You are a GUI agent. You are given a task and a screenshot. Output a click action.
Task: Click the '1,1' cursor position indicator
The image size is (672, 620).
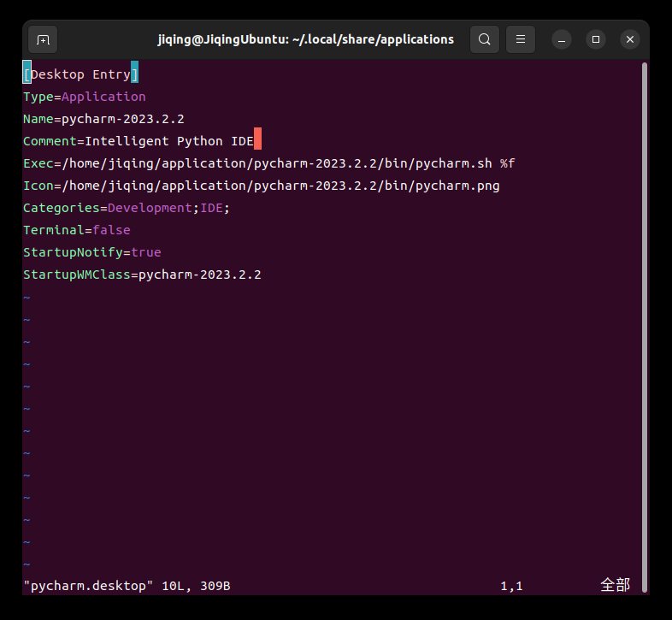point(512,586)
